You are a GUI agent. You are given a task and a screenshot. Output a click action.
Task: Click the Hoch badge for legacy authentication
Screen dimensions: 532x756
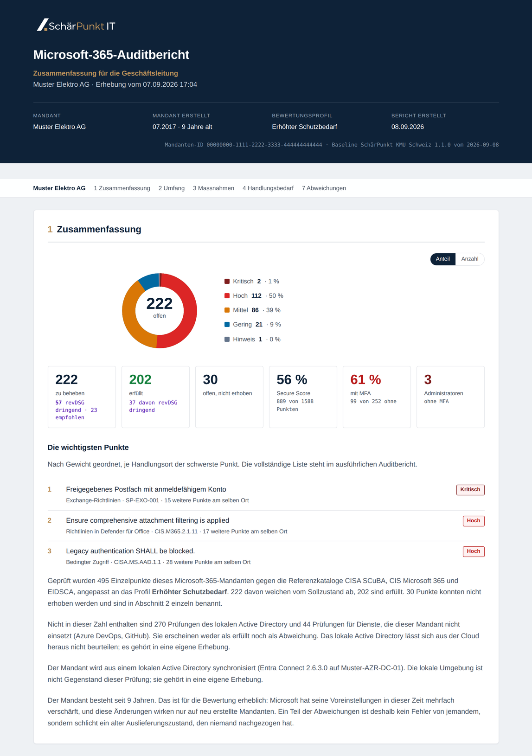coord(474,551)
